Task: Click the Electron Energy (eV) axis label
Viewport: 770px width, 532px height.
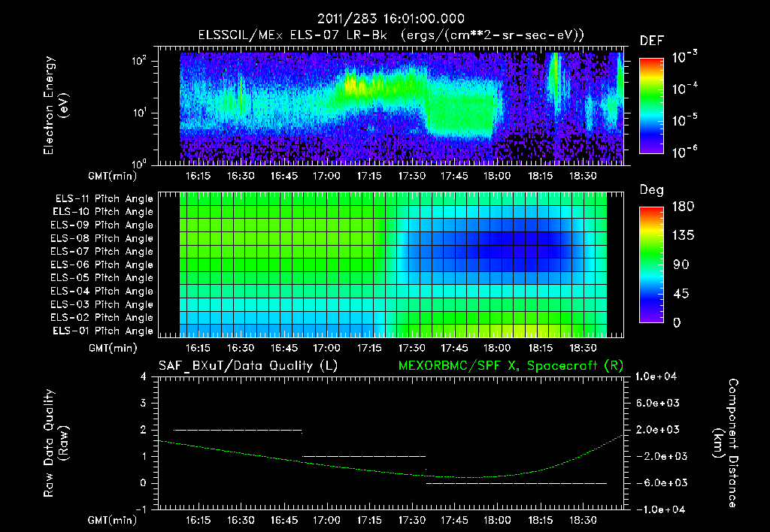Action: [56, 105]
